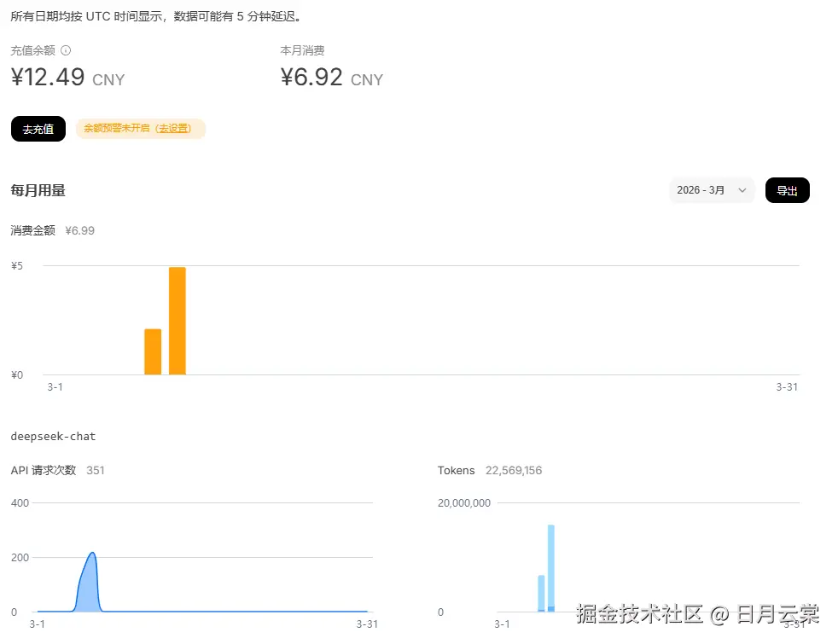This screenshot has height=644, width=838.
Task: Click the ¥5 axis label on spending chart
Action: click(17, 266)
